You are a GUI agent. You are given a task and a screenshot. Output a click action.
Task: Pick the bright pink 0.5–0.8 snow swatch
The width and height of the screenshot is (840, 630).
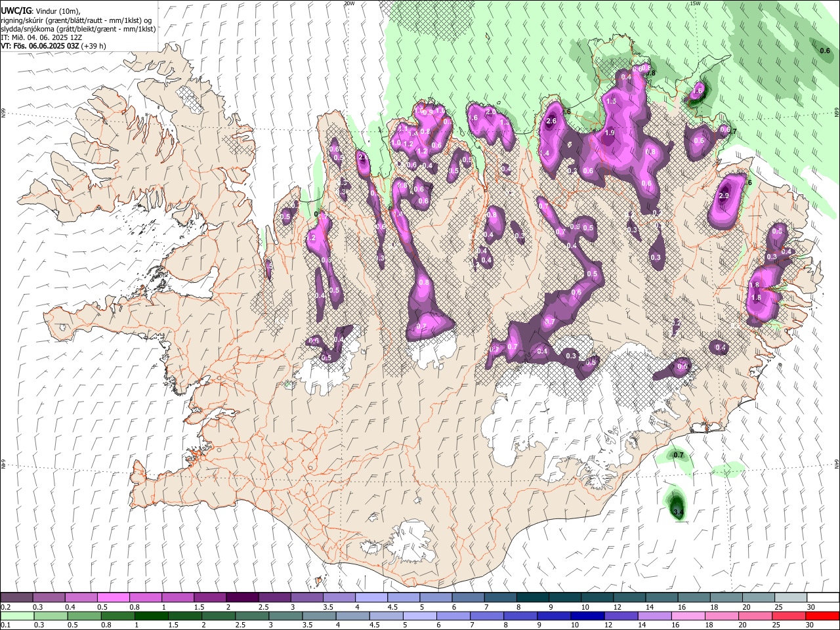click(113, 598)
